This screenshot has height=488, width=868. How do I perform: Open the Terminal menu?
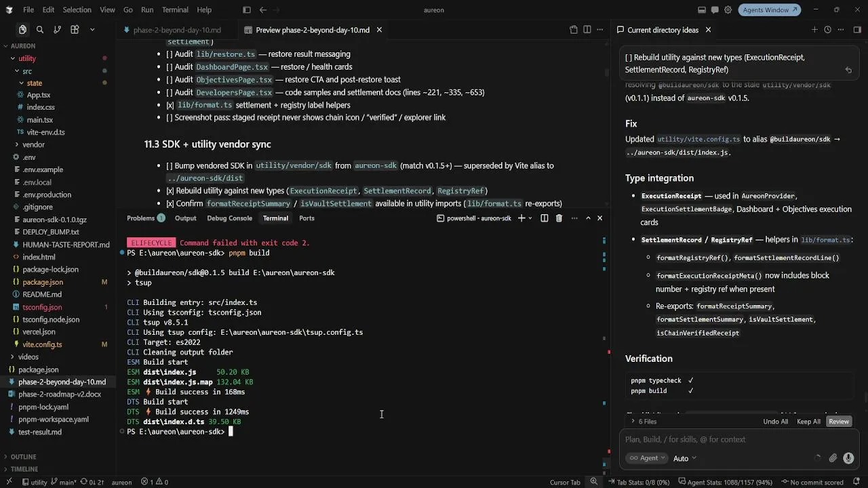[175, 10]
